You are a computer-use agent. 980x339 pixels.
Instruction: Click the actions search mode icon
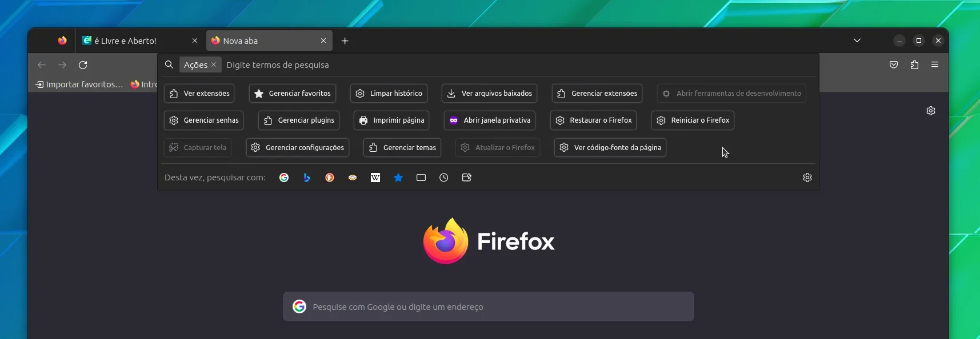pyautogui.click(x=467, y=177)
